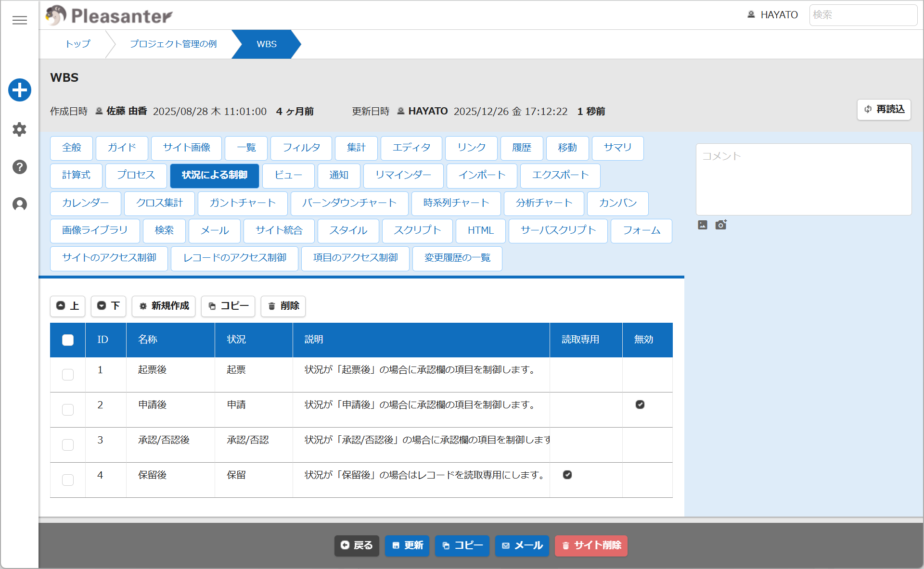
Task: Open the 変更履歴の一覧 tab
Action: (457, 258)
